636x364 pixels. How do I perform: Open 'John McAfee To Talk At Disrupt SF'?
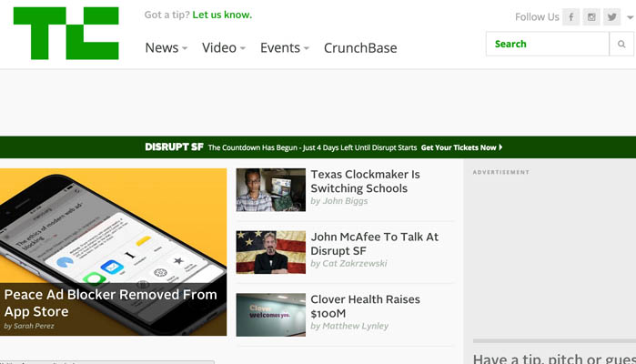click(374, 244)
